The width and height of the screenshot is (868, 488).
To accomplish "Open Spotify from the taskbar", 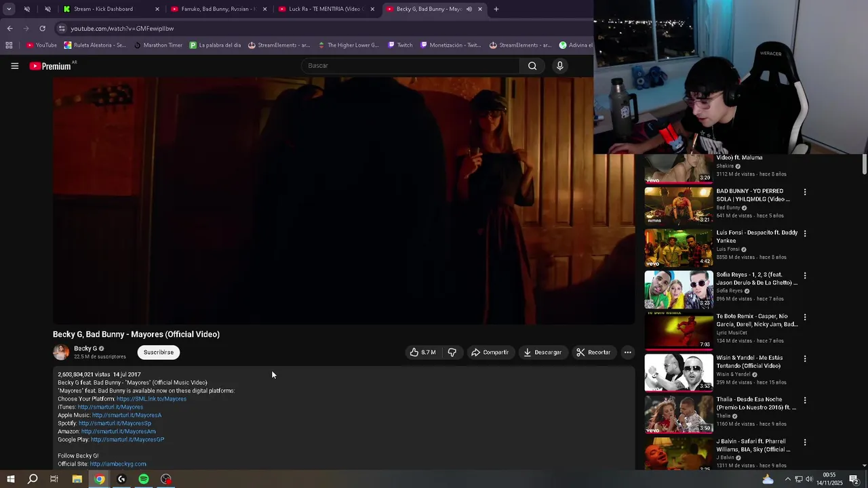I will point(144,479).
